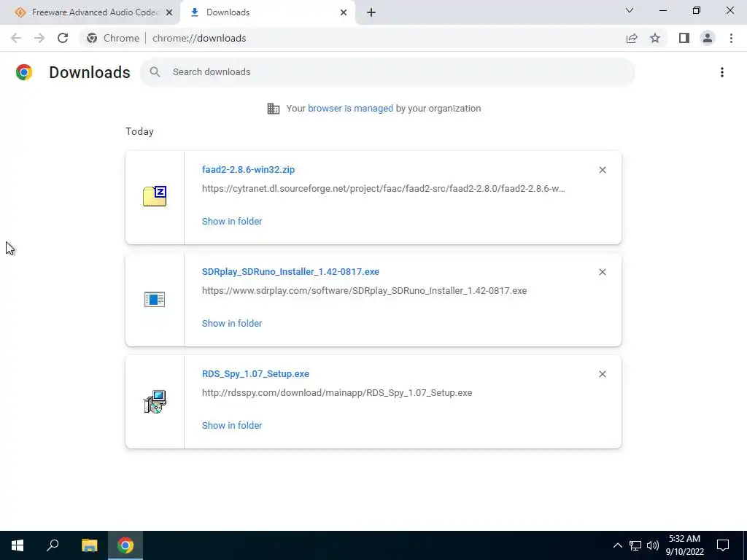This screenshot has height=560, width=747.
Task: Remove RDS_Spy_1.07_Setup.exe from list
Action: 602,374
